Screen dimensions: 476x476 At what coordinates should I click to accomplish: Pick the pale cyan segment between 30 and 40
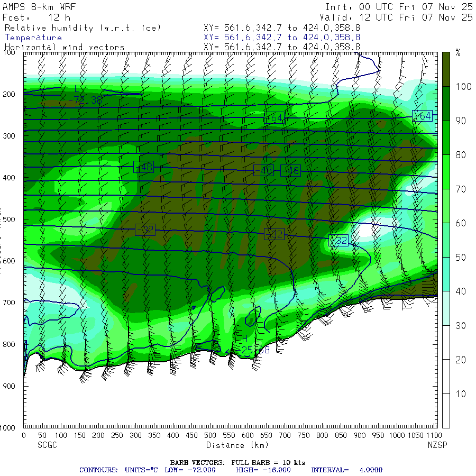coord(446,308)
